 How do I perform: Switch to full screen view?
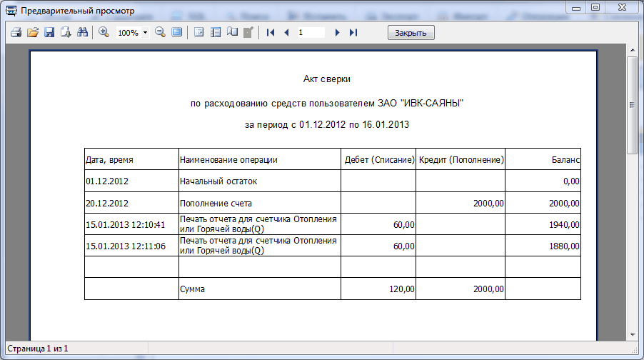(176, 32)
